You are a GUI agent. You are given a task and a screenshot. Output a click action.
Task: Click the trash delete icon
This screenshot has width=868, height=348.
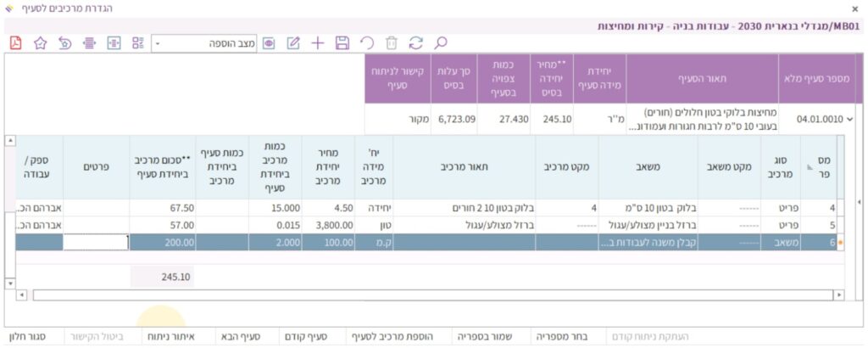pyautogui.click(x=391, y=42)
